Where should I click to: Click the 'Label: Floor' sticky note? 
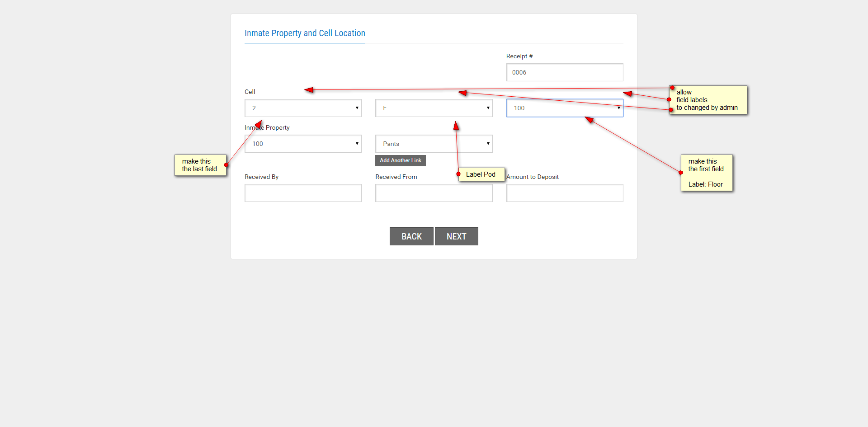(x=707, y=173)
